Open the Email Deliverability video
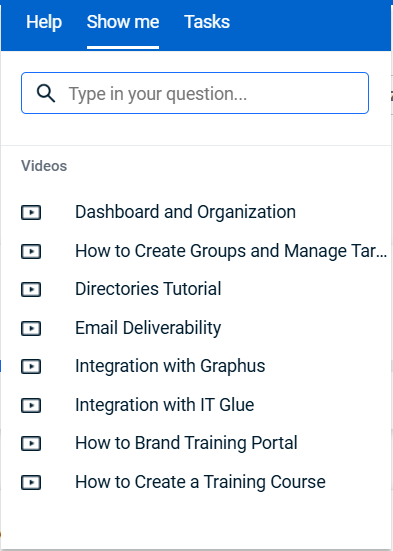Image resolution: width=393 pixels, height=551 pixels. 148,328
